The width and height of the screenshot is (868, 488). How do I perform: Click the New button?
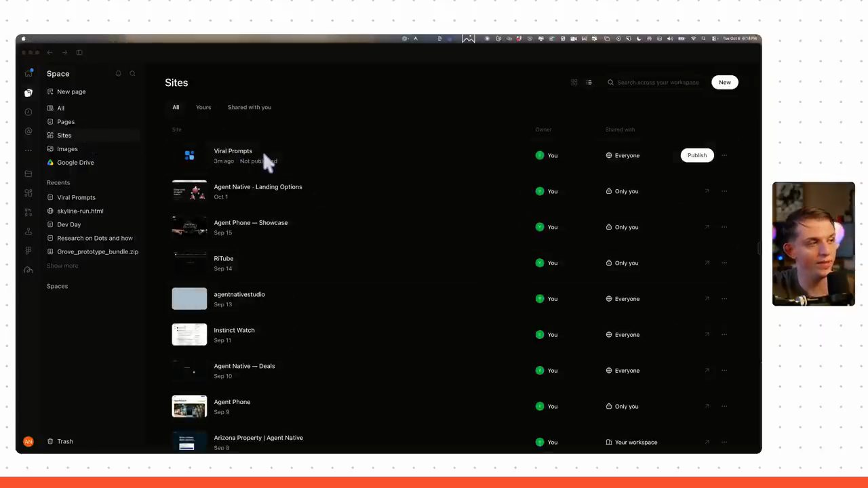pos(725,83)
